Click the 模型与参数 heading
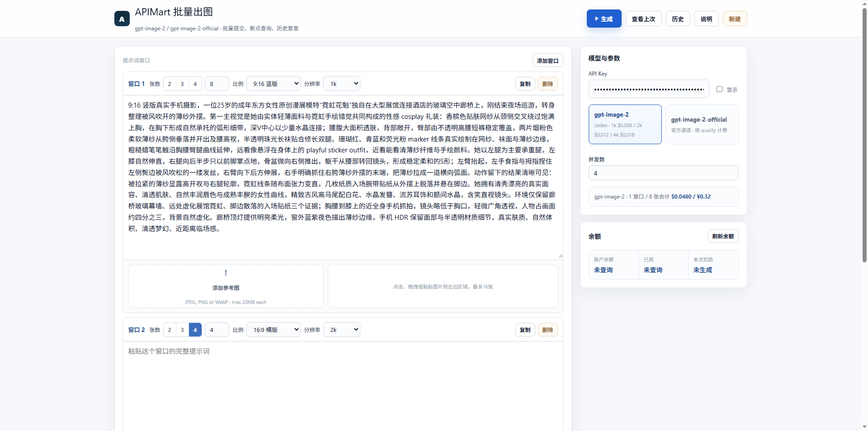This screenshot has width=868, height=431. (604, 58)
